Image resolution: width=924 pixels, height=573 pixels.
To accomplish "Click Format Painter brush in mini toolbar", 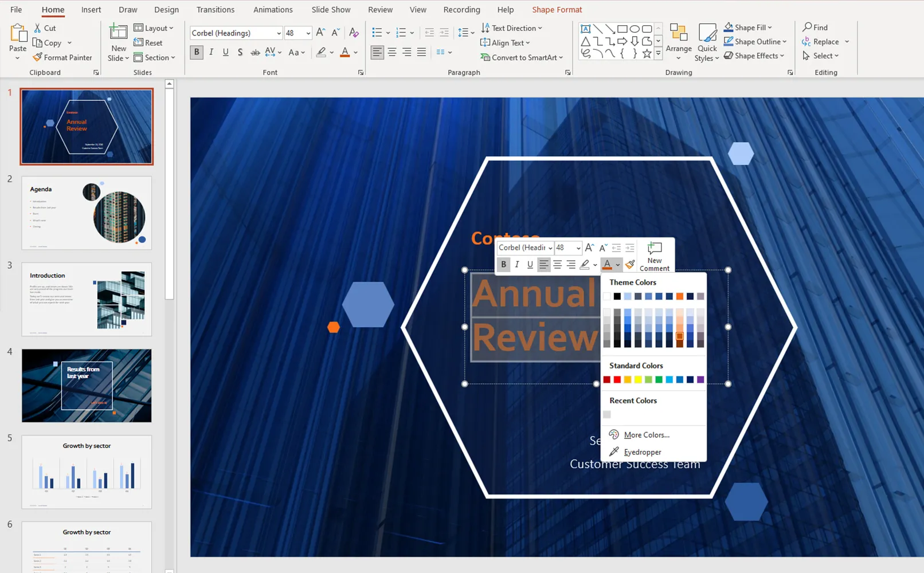I will (630, 264).
